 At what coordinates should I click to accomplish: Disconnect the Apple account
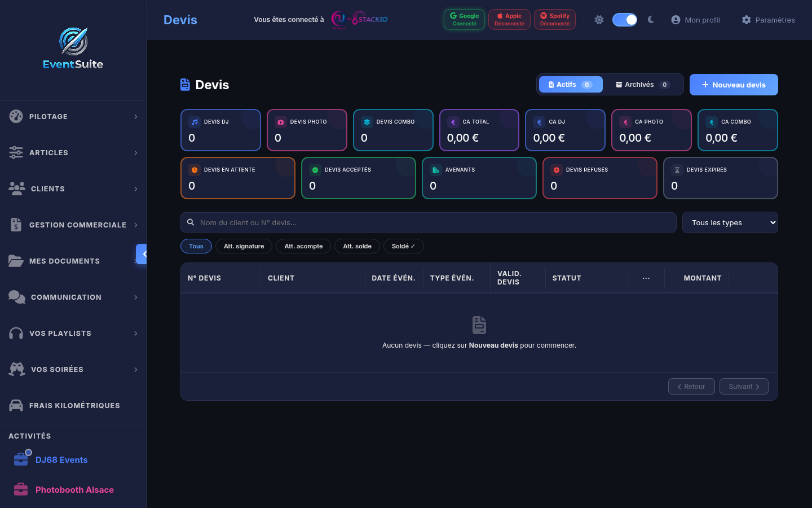click(x=509, y=19)
